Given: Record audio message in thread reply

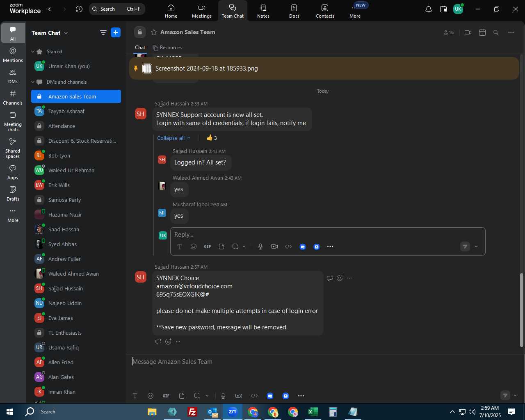Looking at the screenshot, I should coord(260,247).
